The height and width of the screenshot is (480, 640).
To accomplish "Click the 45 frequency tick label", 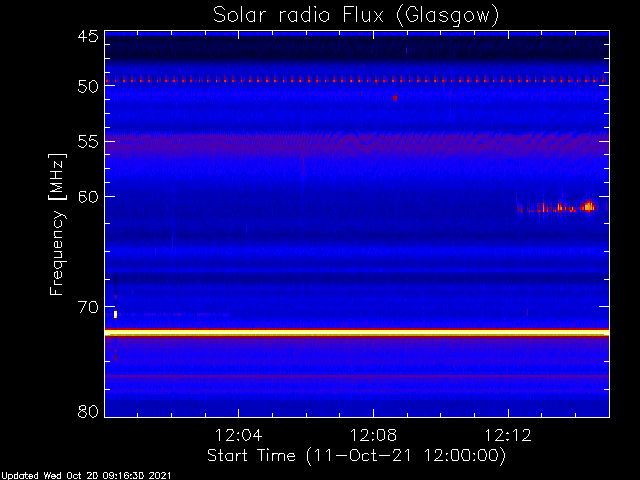I will (x=88, y=37).
